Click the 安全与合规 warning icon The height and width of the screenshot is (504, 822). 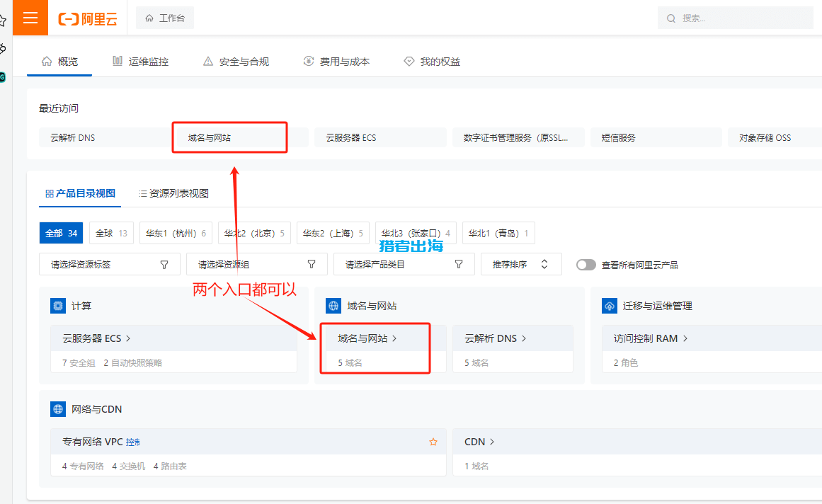click(x=208, y=62)
